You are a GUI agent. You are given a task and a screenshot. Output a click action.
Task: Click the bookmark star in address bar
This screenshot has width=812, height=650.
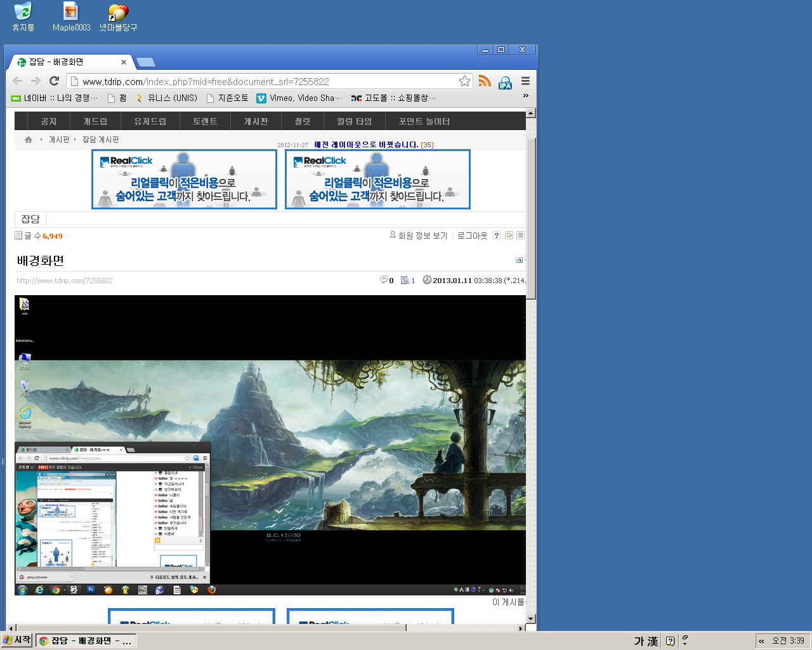pos(464,81)
